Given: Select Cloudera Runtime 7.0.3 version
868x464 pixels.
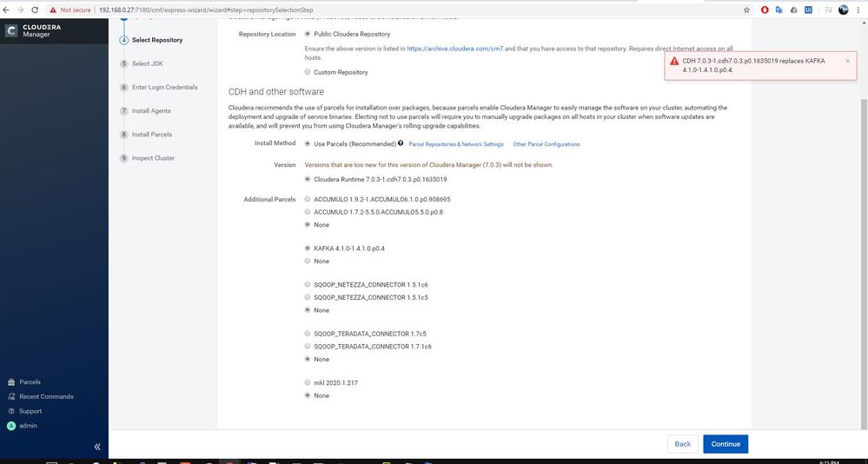Looking at the screenshot, I should point(308,179).
